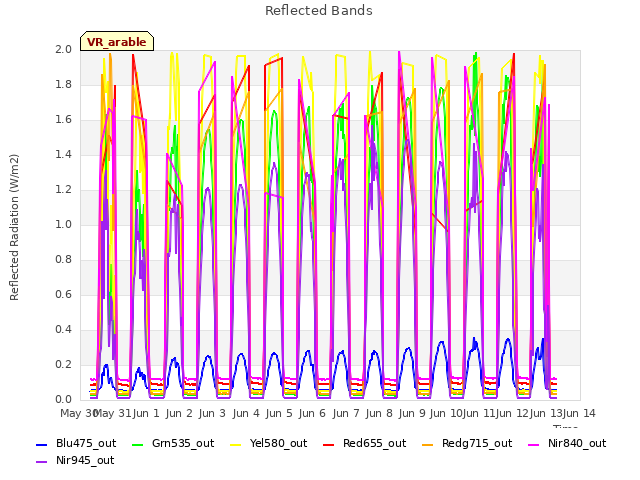The width and height of the screenshot is (640, 480).
Task: Click the blue Blu475_out legend color marker
Action: pyautogui.click(x=42, y=445)
